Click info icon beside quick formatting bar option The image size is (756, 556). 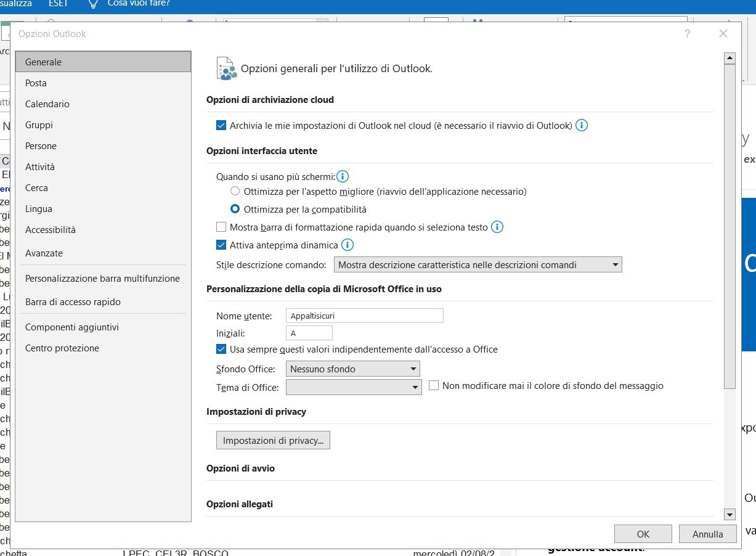[x=497, y=227]
